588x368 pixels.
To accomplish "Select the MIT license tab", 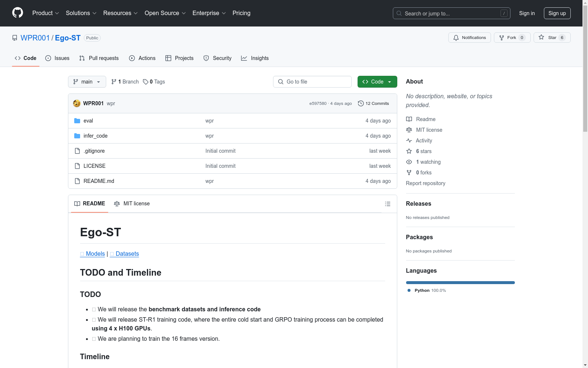I will point(132,204).
